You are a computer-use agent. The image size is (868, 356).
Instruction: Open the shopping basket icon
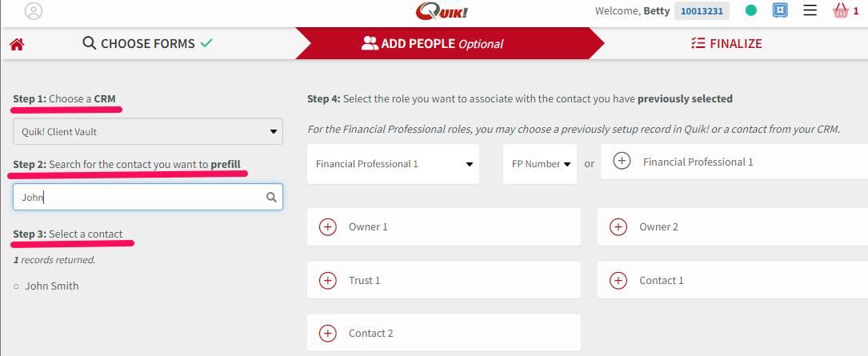click(x=840, y=10)
